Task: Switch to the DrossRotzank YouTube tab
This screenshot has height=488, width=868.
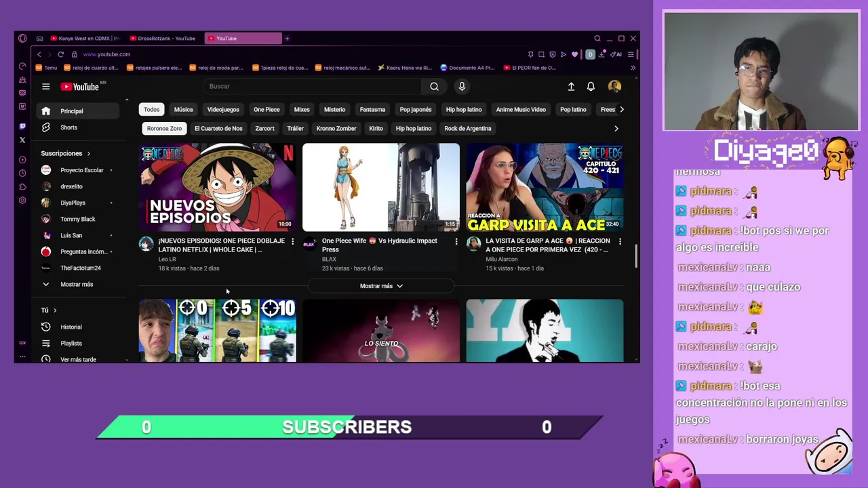Action: coord(163,39)
